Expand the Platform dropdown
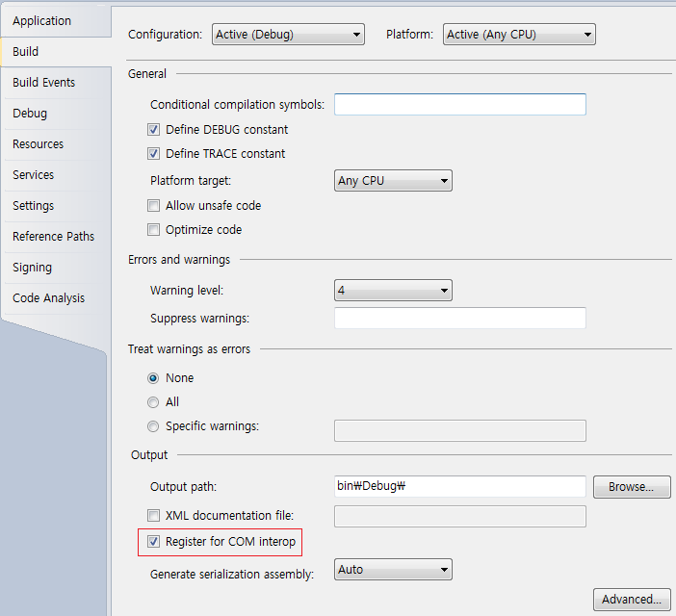676x616 pixels. (519, 35)
